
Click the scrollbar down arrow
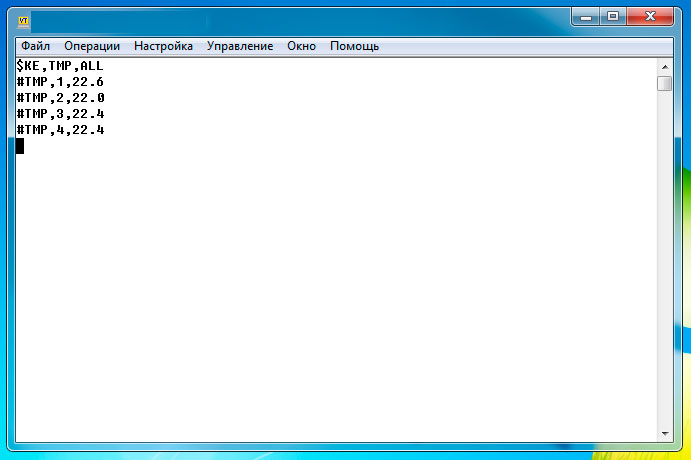pyautogui.click(x=664, y=433)
